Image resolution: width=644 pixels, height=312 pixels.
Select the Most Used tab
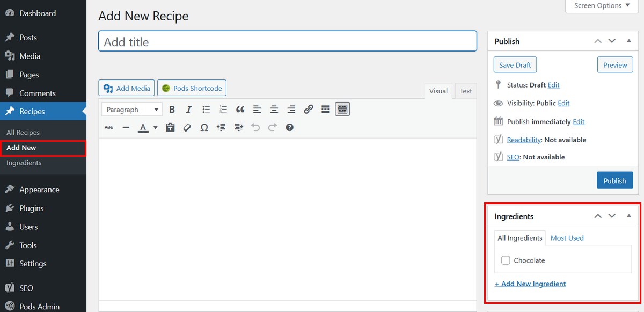pyautogui.click(x=567, y=238)
